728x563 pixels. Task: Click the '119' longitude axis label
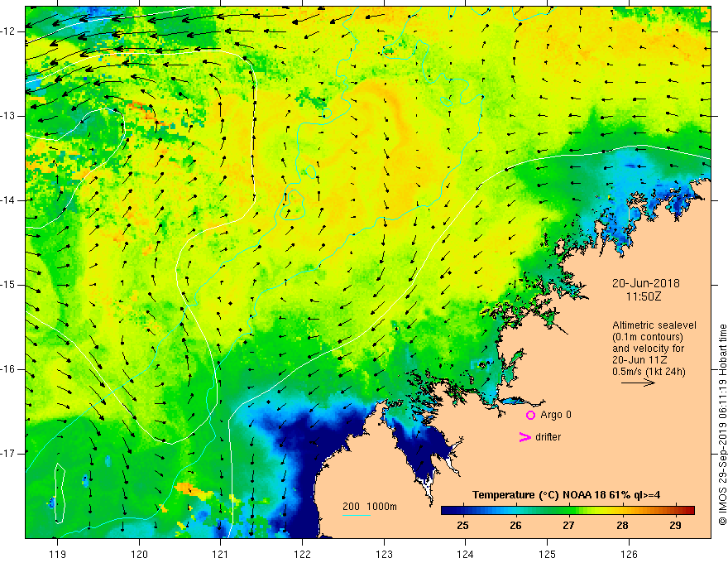point(58,554)
